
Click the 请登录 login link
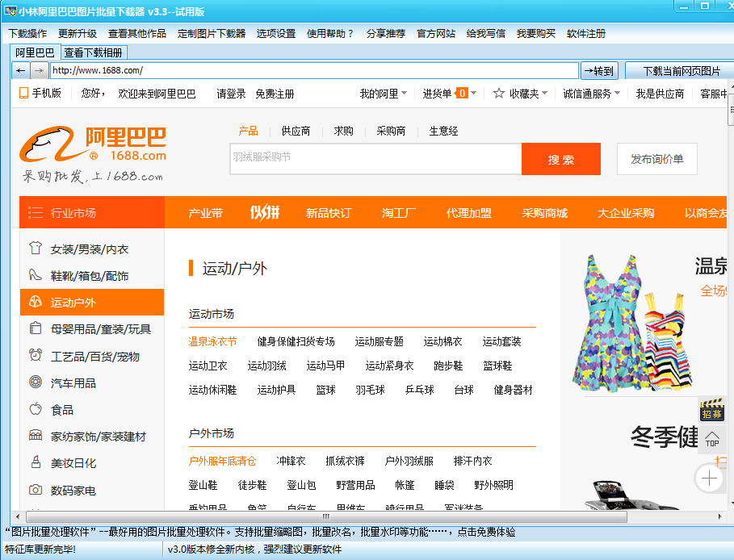231,94
